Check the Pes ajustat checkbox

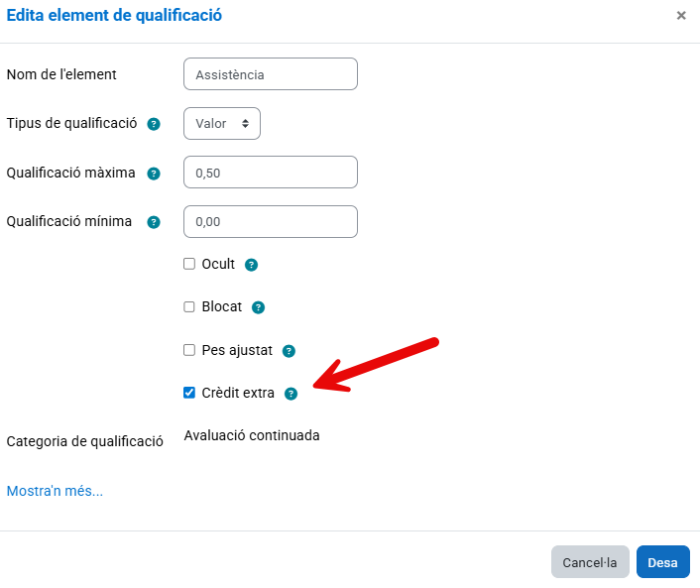tap(189, 350)
